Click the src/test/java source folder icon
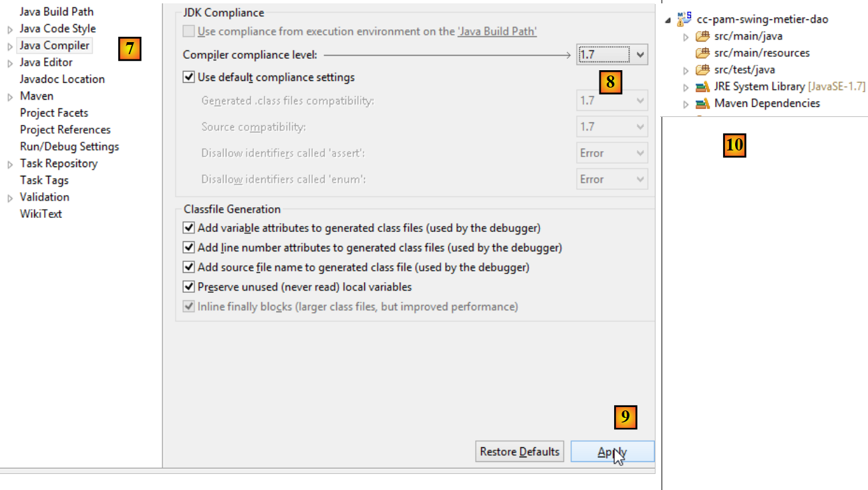This screenshot has height=490, width=868. tap(702, 70)
